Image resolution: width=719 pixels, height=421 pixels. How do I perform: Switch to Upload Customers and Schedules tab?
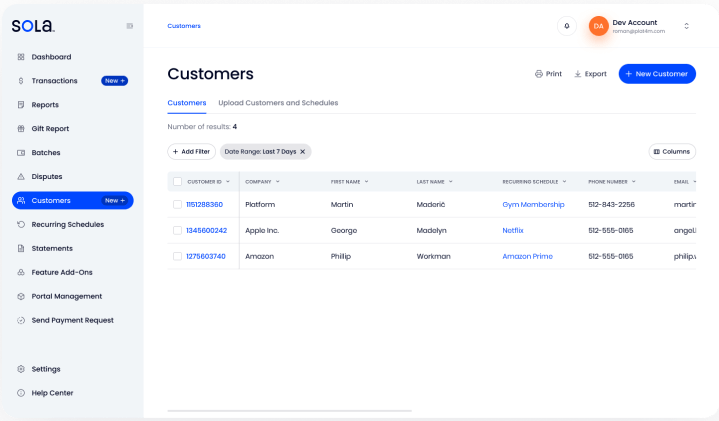(278, 103)
